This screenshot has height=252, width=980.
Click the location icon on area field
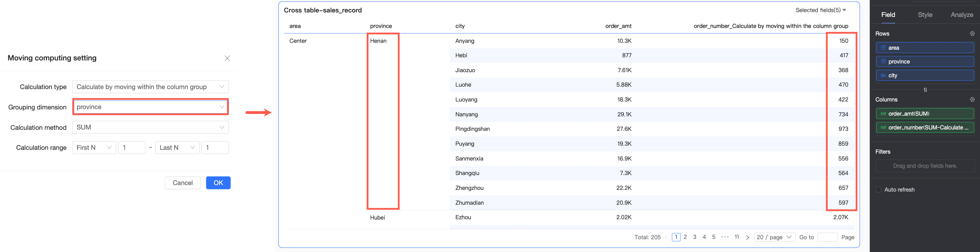[884, 48]
